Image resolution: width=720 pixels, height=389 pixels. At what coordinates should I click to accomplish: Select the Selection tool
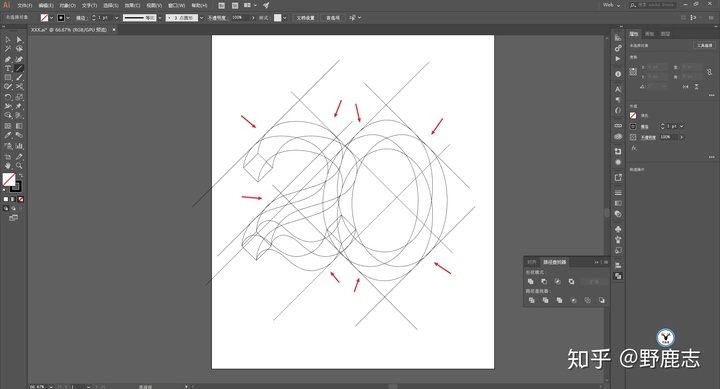coord(8,40)
